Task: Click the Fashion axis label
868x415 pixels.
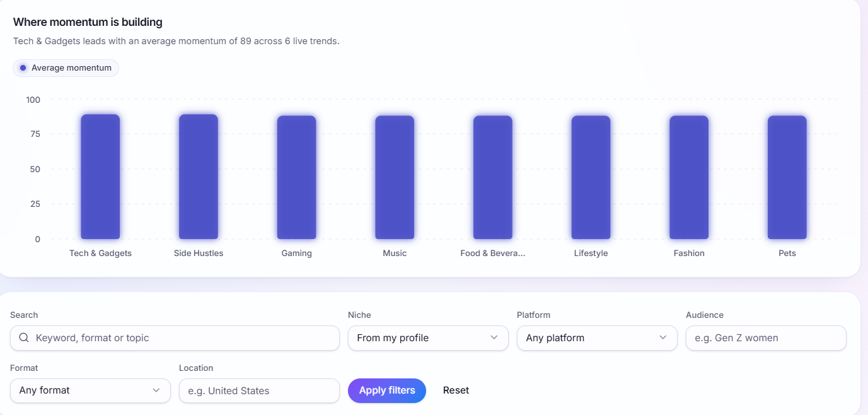Action: pyautogui.click(x=689, y=254)
